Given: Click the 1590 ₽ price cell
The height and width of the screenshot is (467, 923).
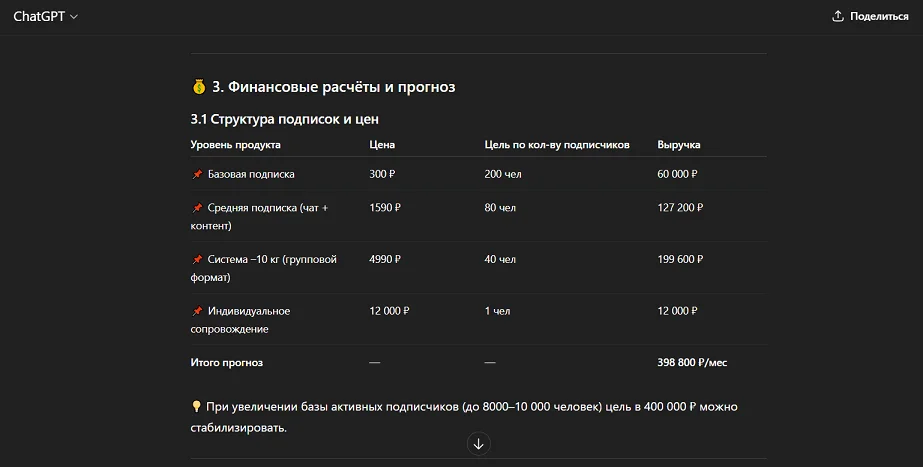Looking at the screenshot, I should [x=385, y=208].
